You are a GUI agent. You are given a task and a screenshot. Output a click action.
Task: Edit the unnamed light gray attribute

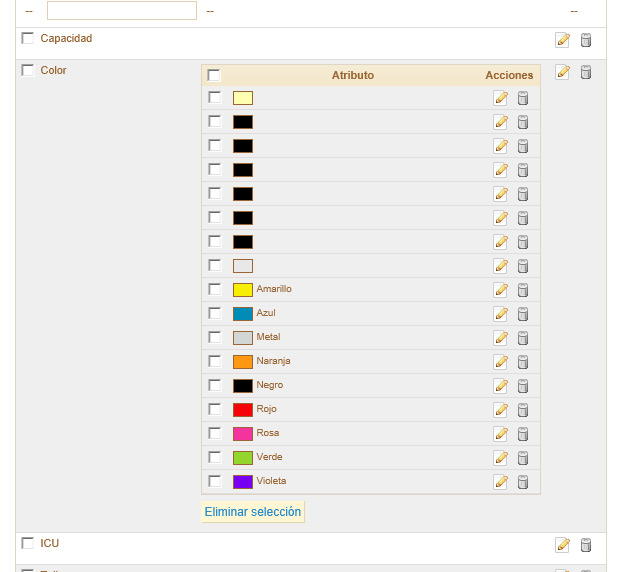pyautogui.click(x=501, y=266)
